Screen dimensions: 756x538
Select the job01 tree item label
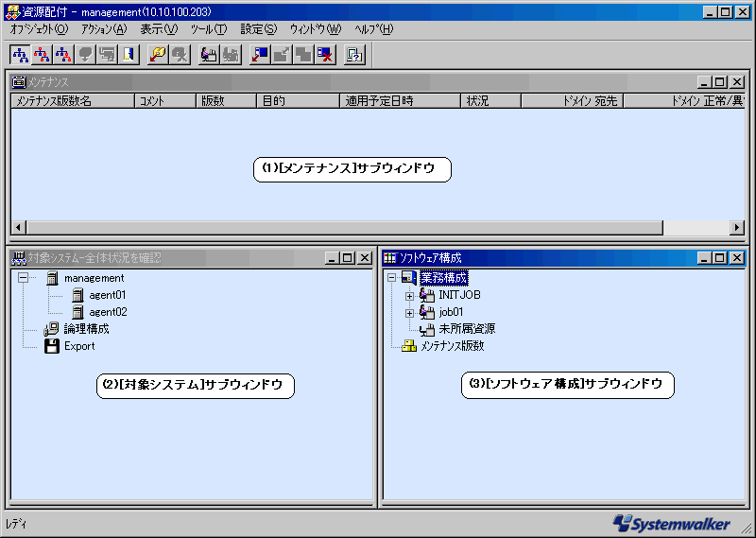click(451, 312)
